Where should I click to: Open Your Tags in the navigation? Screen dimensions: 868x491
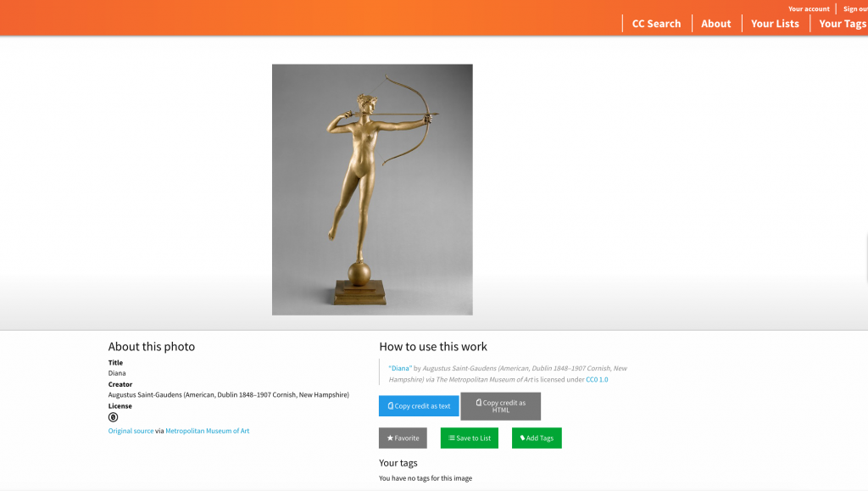[x=843, y=24]
